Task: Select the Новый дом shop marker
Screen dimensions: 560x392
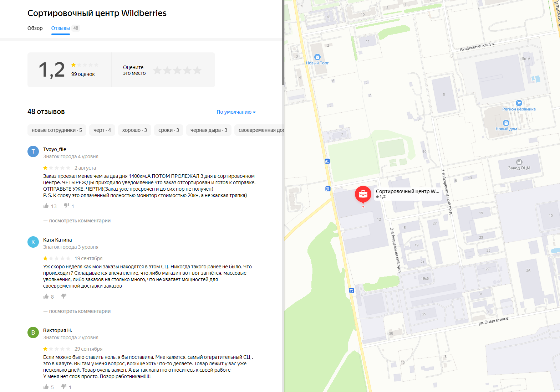Action: point(506,123)
